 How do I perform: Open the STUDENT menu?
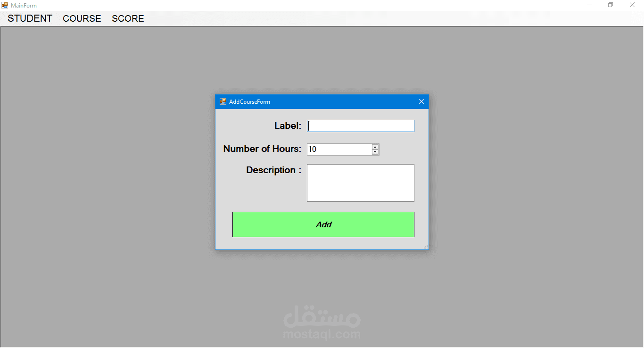tap(30, 18)
